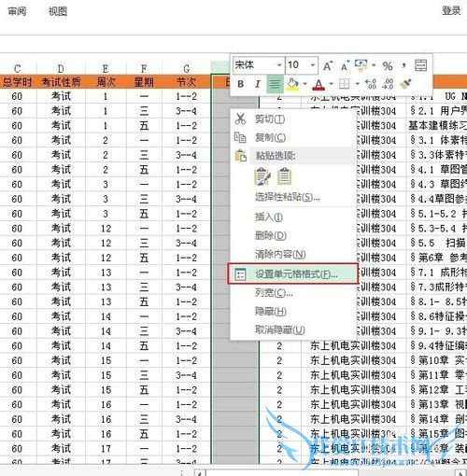This screenshot has height=476, width=467.
Task: Choose 清除内容(N) menu item
Action: [x=280, y=254]
